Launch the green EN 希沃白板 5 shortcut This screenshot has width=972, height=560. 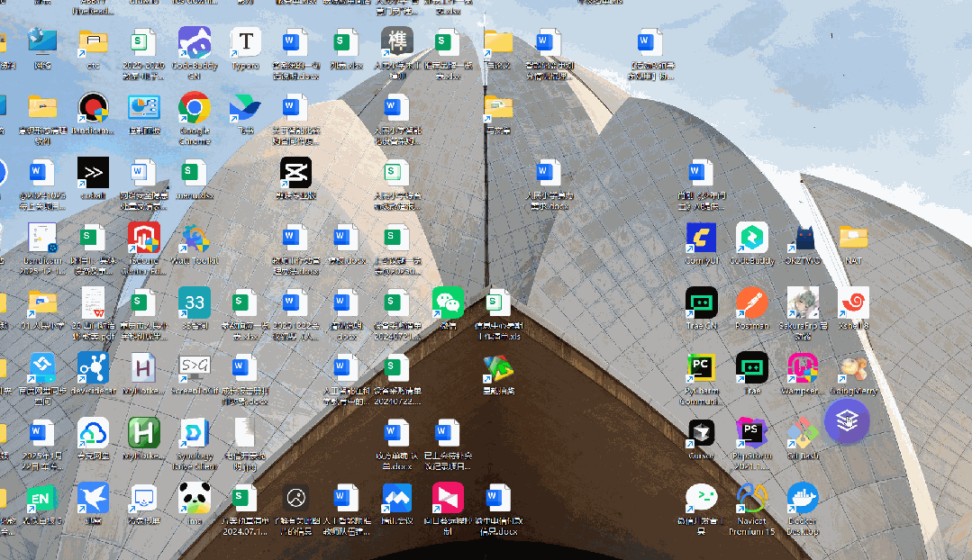[42, 499]
